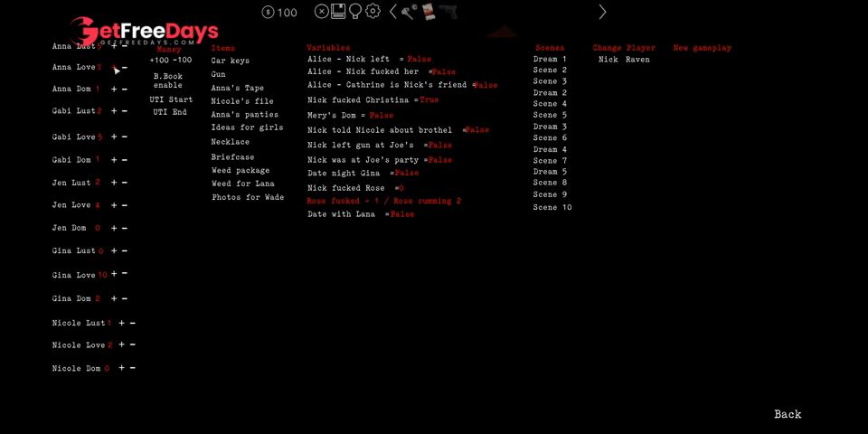The height and width of the screenshot is (434, 868).
Task: Subtract money with -100
Action: [182, 60]
